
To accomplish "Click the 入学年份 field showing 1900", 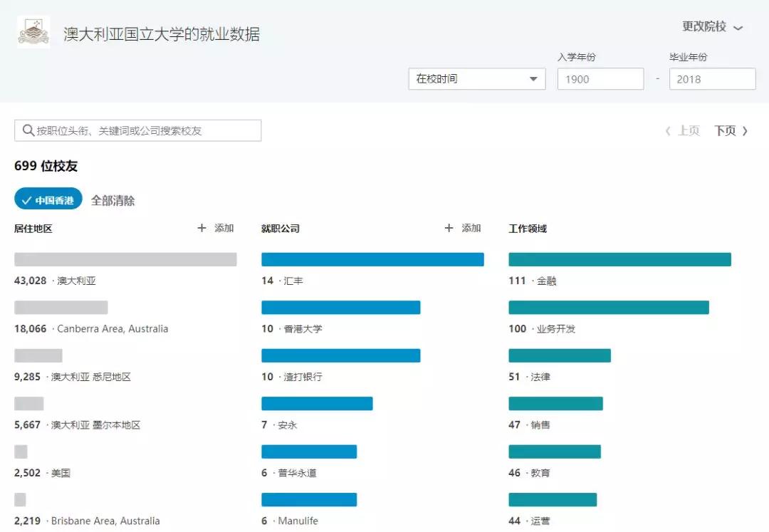I will click(x=600, y=79).
